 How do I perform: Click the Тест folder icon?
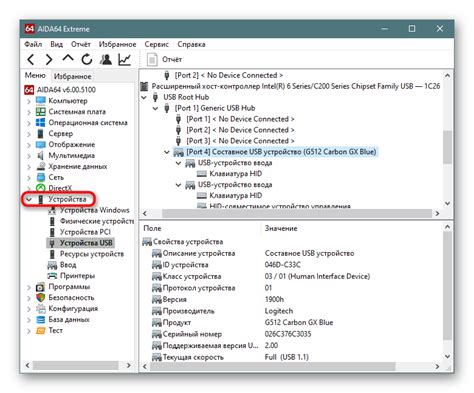point(40,331)
